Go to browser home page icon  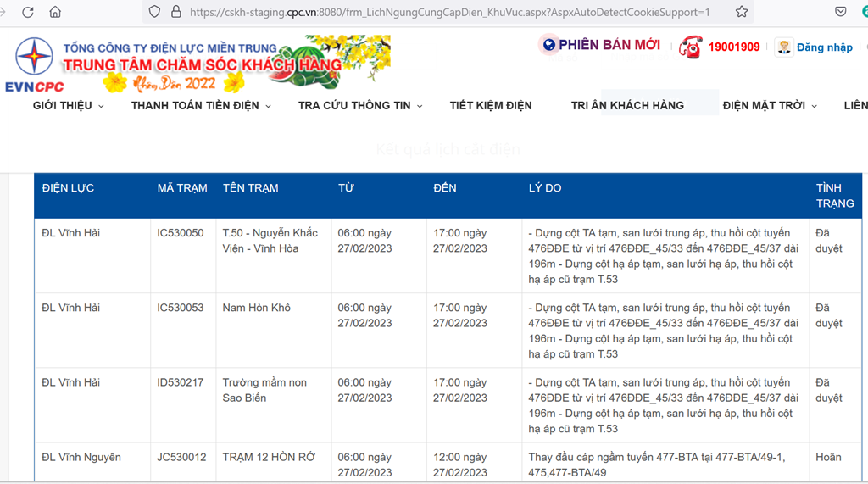(x=55, y=12)
